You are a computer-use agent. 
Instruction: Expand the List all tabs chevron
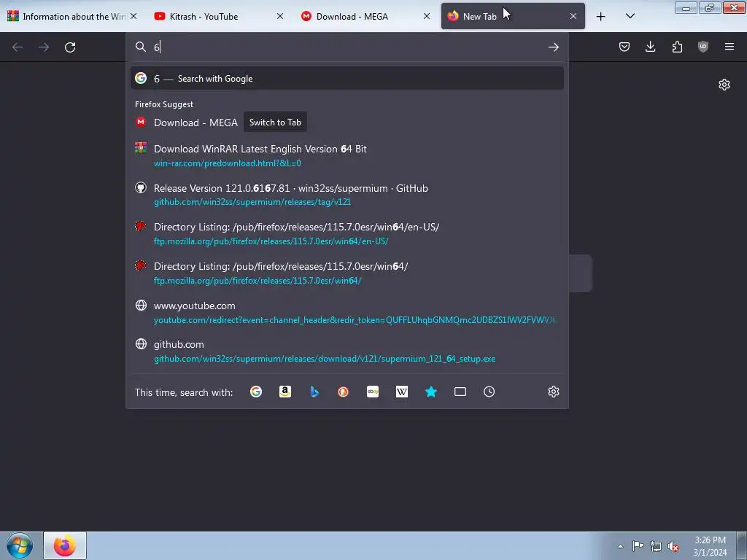[x=630, y=16]
